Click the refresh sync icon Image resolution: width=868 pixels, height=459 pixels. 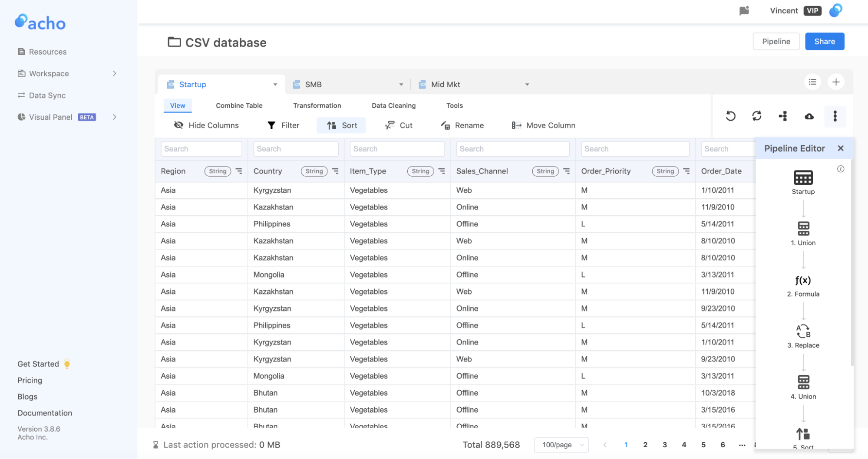click(x=757, y=116)
